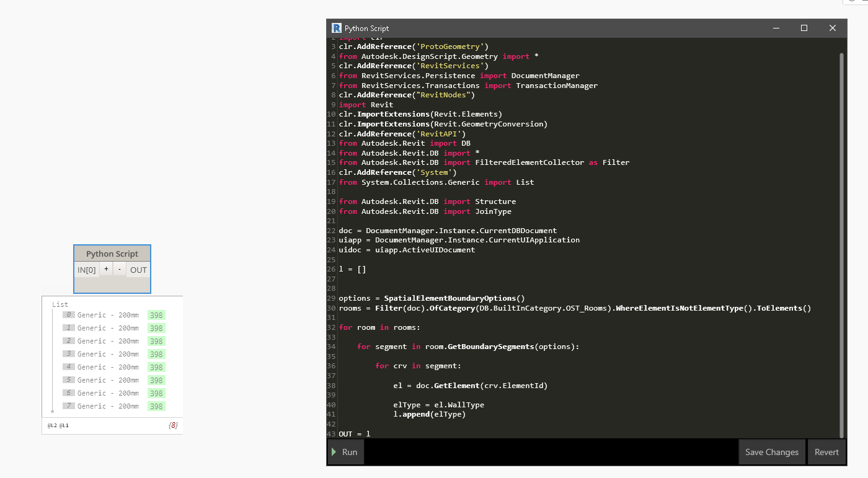The width and height of the screenshot is (868, 478).
Task: Click 'uidoc = uiapp.ActiveUIDocument' line
Action: click(407, 250)
